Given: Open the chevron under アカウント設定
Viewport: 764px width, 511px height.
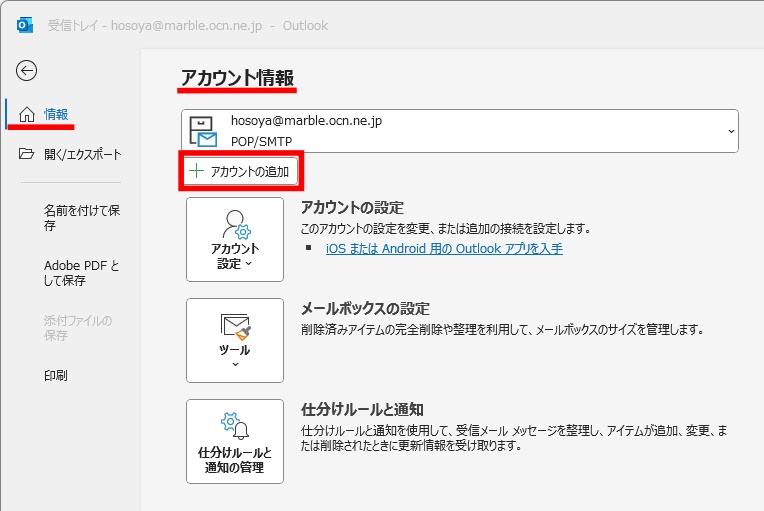Looking at the screenshot, I should 249,264.
